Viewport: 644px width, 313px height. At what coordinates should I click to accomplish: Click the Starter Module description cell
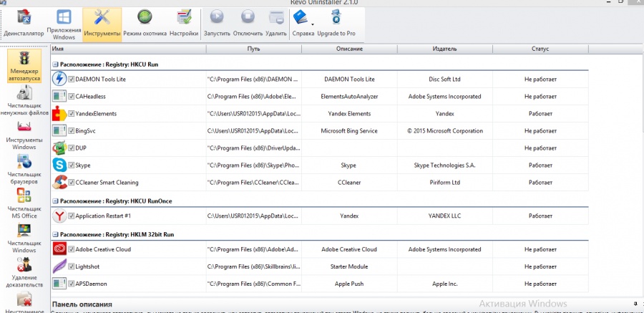(349, 266)
